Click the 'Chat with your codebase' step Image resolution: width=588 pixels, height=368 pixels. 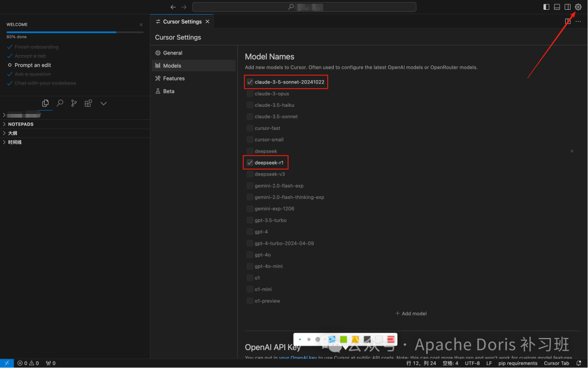(x=45, y=83)
